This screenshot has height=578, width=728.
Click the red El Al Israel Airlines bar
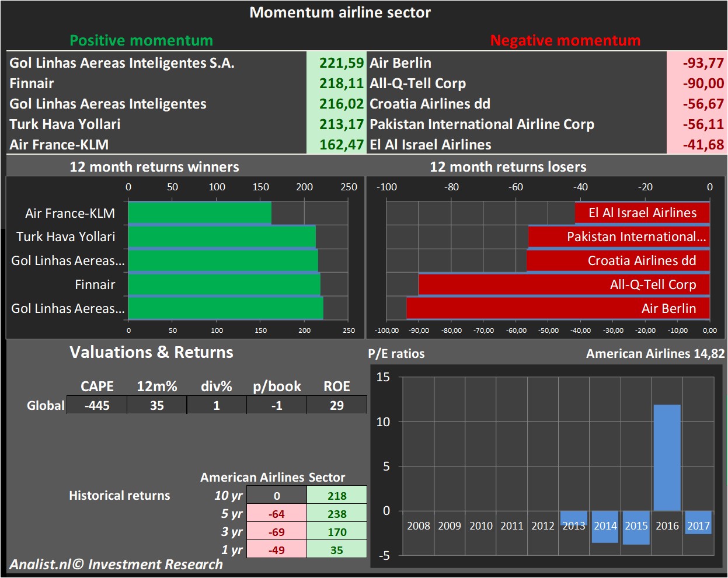click(642, 213)
